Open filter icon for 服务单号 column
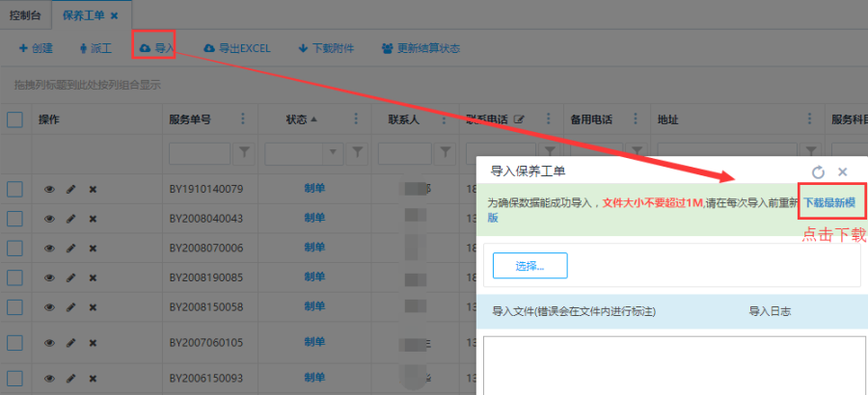The image size is (868, 395). tap(245, 152)
